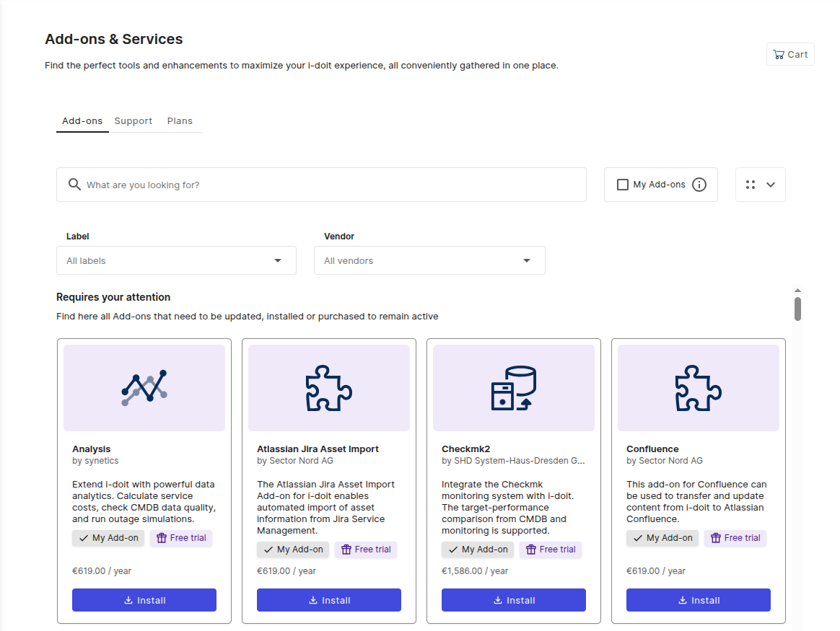Switch to the Plans tab
Screen dimensions: 840x631
click(x=180, y=121)
